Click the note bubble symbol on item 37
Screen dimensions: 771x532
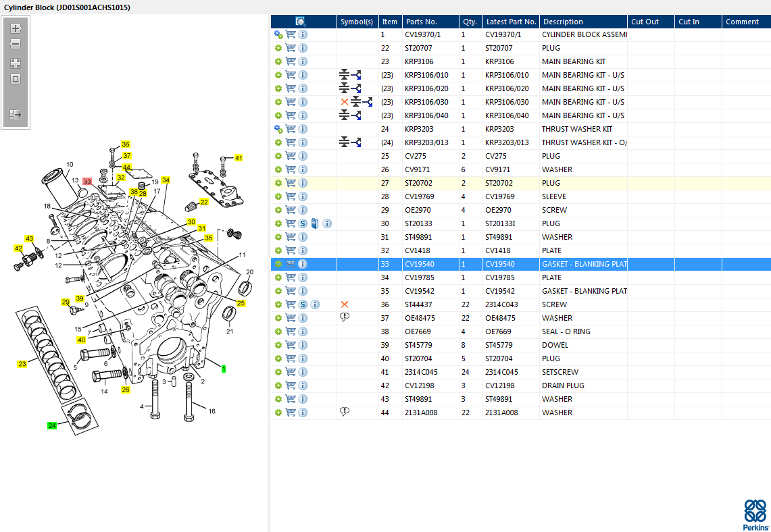pyautogui.click(x=345, y=318)
